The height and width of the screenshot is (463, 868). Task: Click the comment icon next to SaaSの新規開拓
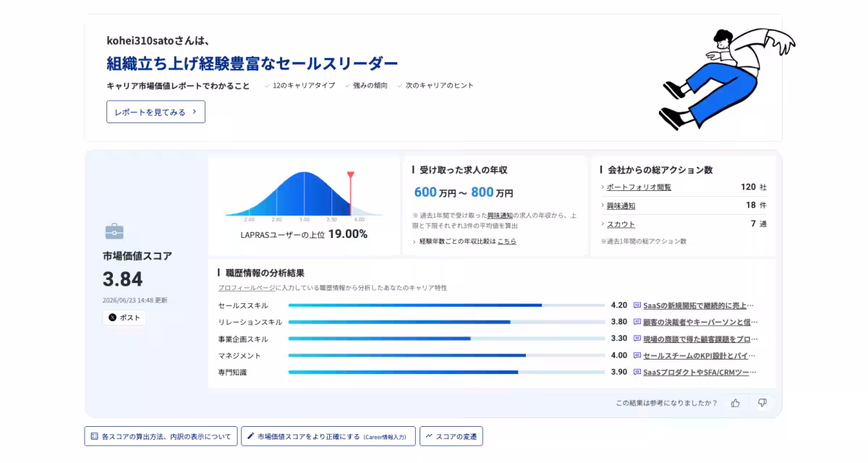pyautogui.click(x=637, y=305)
